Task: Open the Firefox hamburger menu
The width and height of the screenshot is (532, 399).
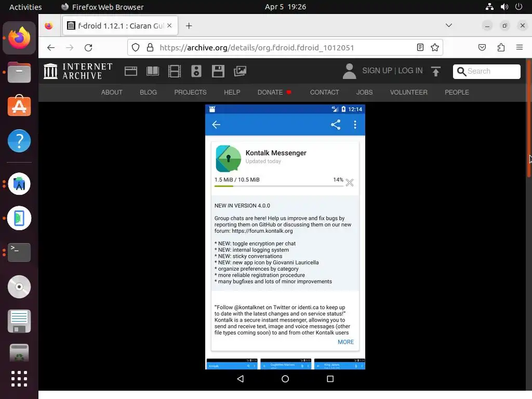Action: (520, 47)
